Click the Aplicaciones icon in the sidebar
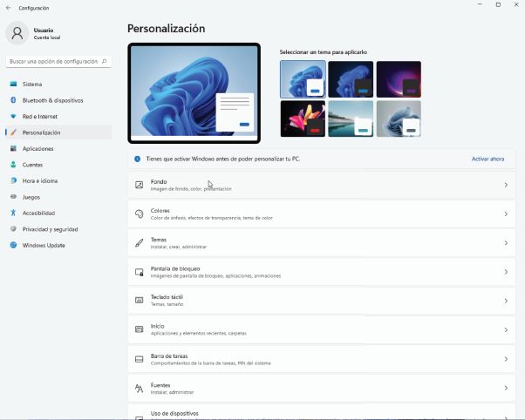Image resolution: width=525 pixels, height=420 pixels. [x=13, y=149]
